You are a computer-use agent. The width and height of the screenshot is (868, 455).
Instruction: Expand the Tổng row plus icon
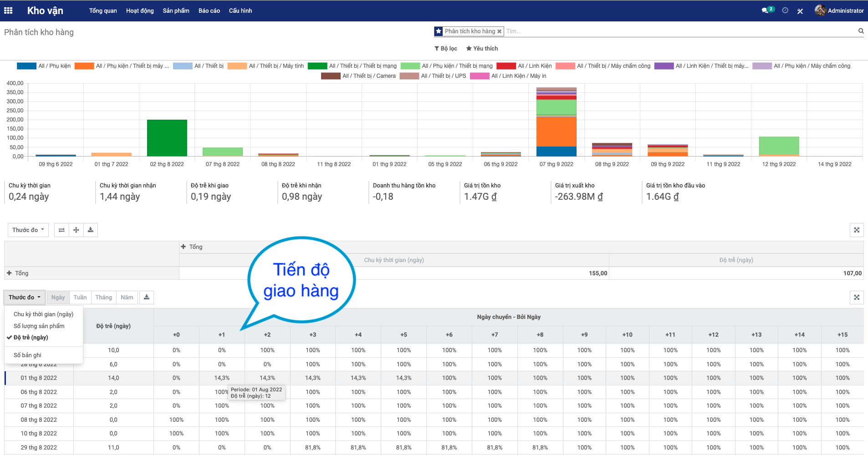pos(9,273)
